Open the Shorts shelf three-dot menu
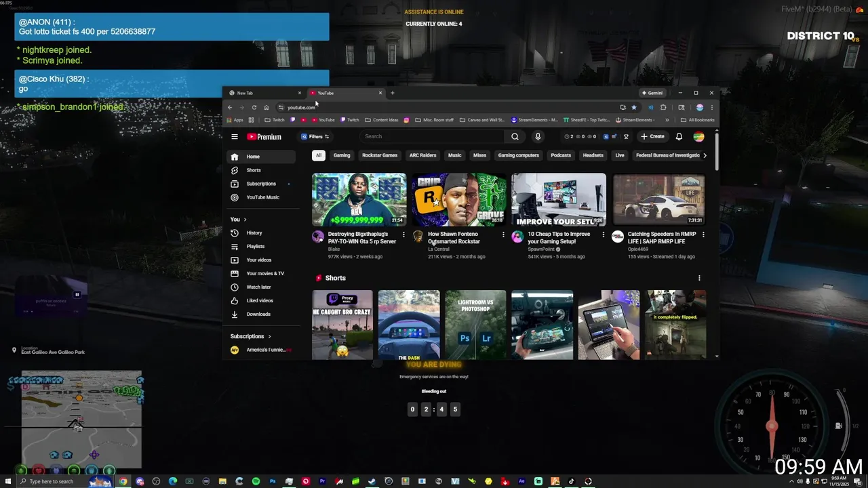The height and width of the screenshot is (488, 868). pyautogui.click(x=699, y=278)
